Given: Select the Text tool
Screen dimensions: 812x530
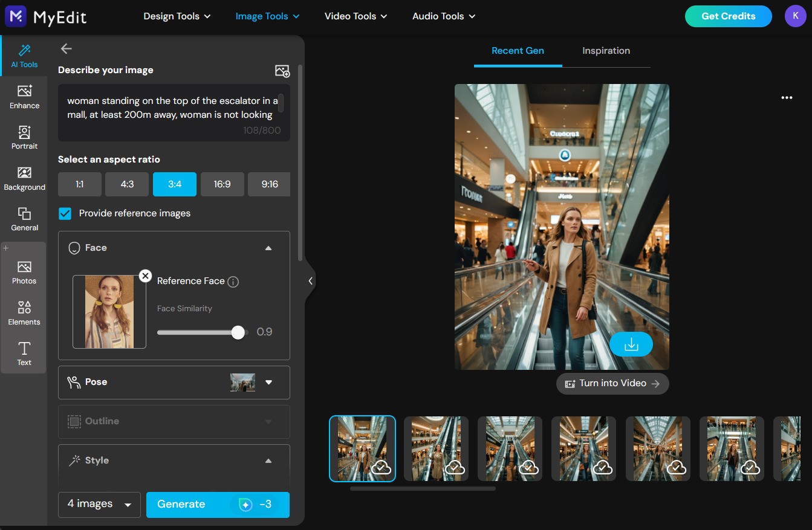Looking at the screenshot, I should (x=24, y=354).
